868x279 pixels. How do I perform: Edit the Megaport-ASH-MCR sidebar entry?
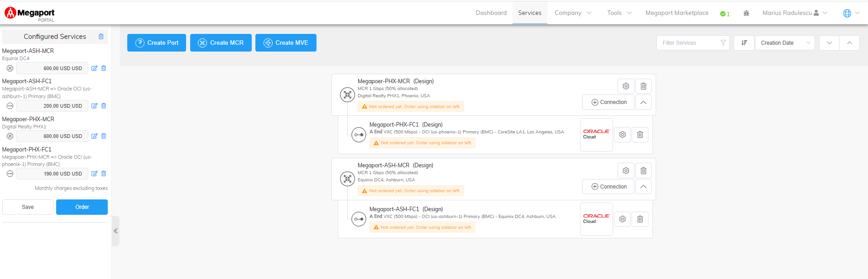pyautogui.click(x=94, y=68)
